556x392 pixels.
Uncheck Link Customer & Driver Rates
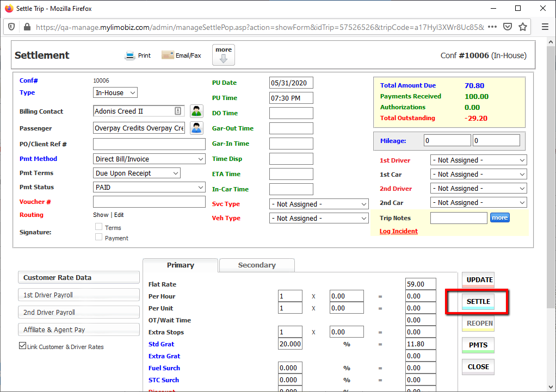click(22, 346)
